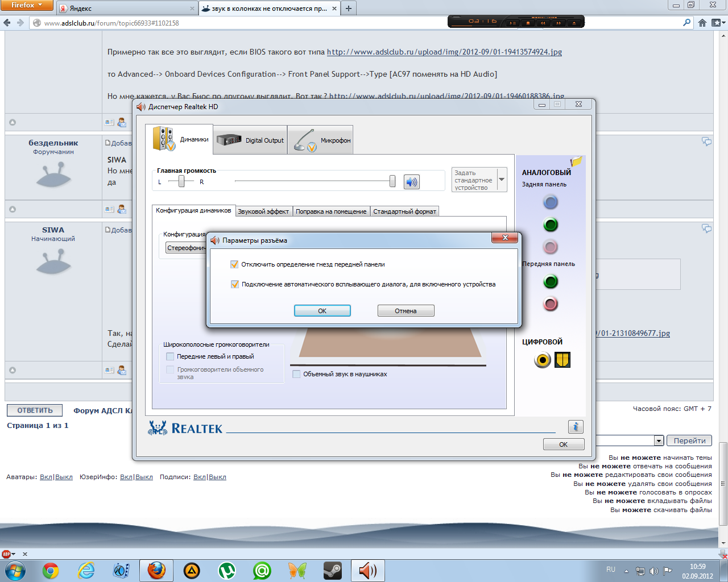The width and height of the screenshot is (728, 582).
Task: Click the Перейти button
Action: (x=689, y=440)
